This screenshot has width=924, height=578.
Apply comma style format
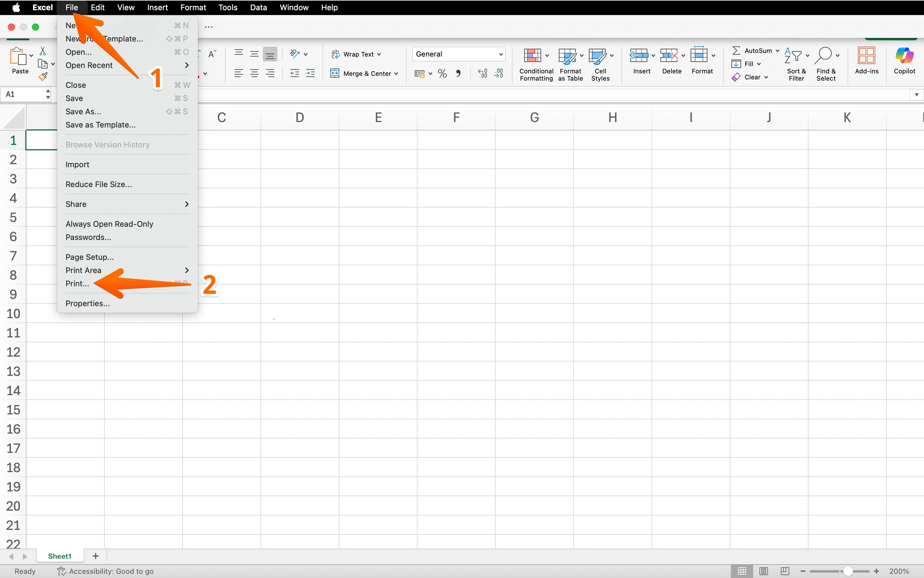click(458, 73)
